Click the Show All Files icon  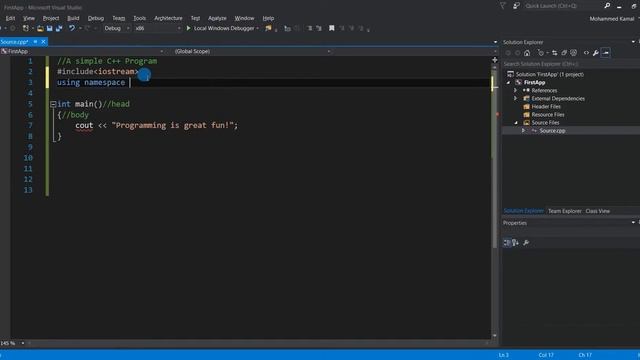(573, 53)
